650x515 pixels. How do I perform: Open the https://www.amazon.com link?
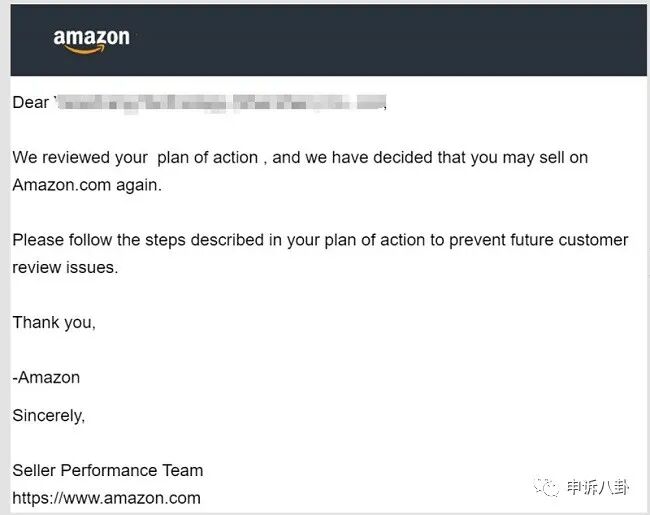pos(106,497)
